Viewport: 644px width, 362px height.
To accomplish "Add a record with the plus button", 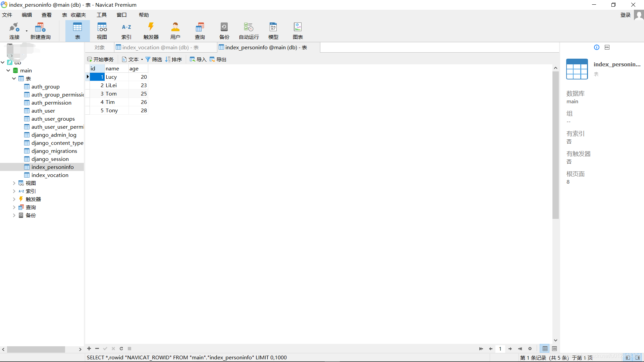I will coord(89,349).
